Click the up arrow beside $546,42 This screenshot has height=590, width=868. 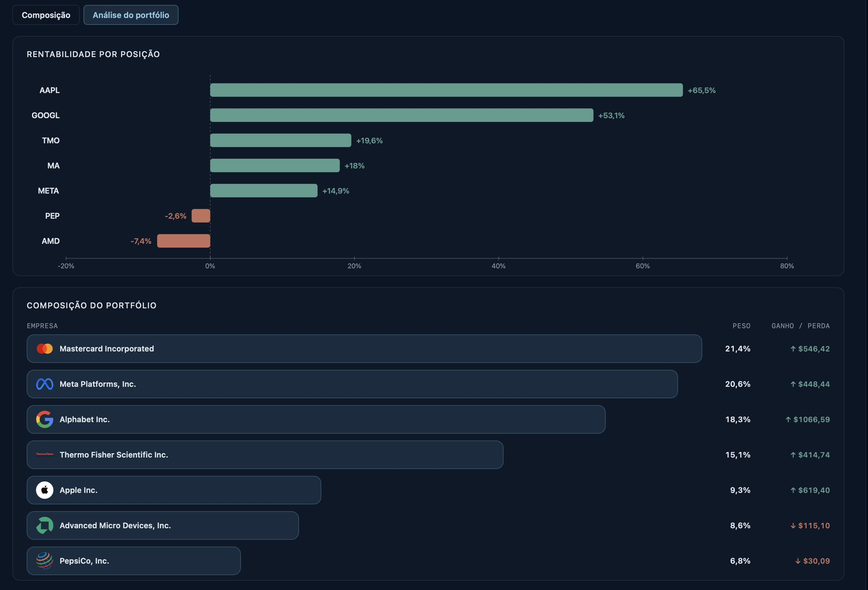click(x=793, y=349)
